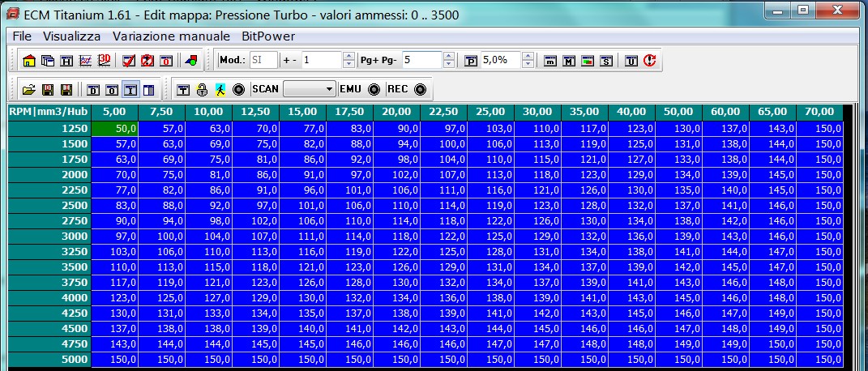Viewport: 868px width, 371px height.
Task: Select the cell at 1250 RPM, 5,00 column
Action: (x=114, y=128)
